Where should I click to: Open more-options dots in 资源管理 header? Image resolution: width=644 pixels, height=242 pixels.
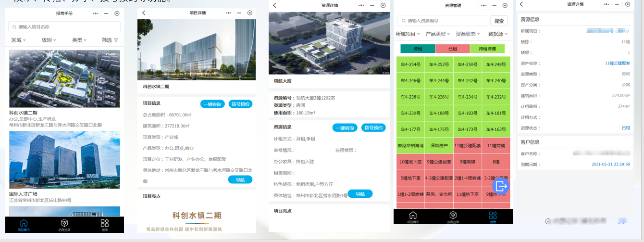tap(483, 5)
